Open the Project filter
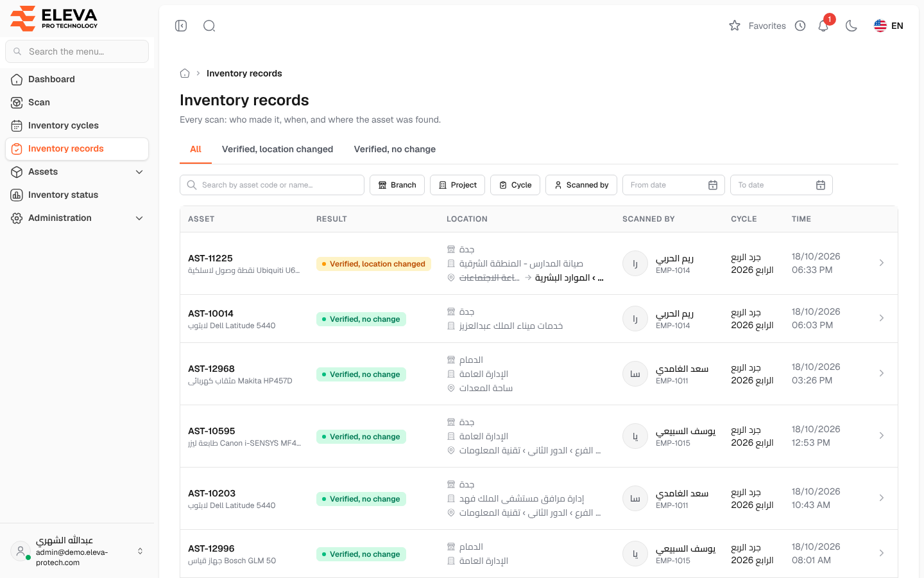 point(458,185)
